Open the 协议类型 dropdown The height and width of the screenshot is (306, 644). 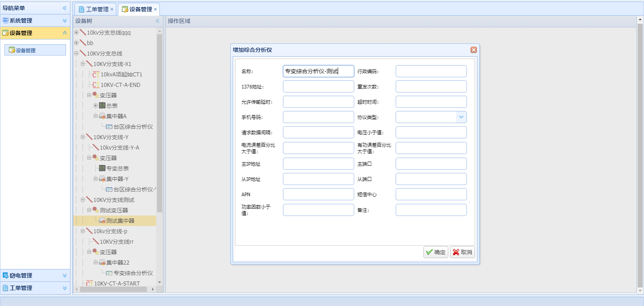click(x=461, y=117)
